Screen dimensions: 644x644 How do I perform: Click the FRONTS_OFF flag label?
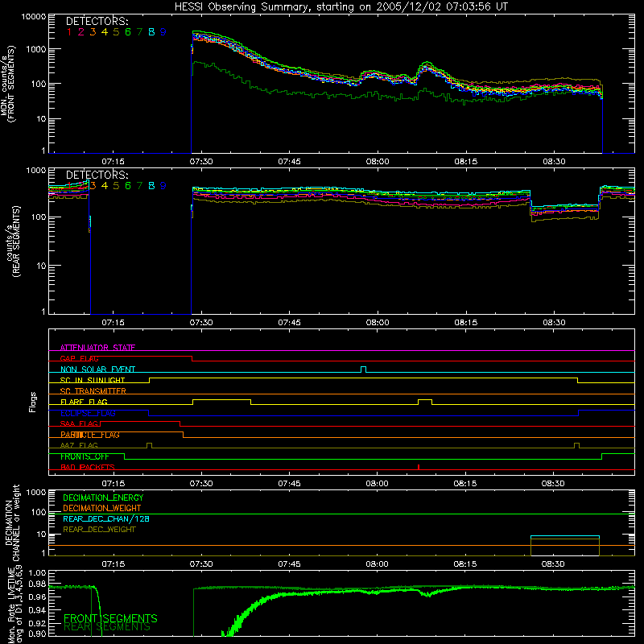point(85,456)
